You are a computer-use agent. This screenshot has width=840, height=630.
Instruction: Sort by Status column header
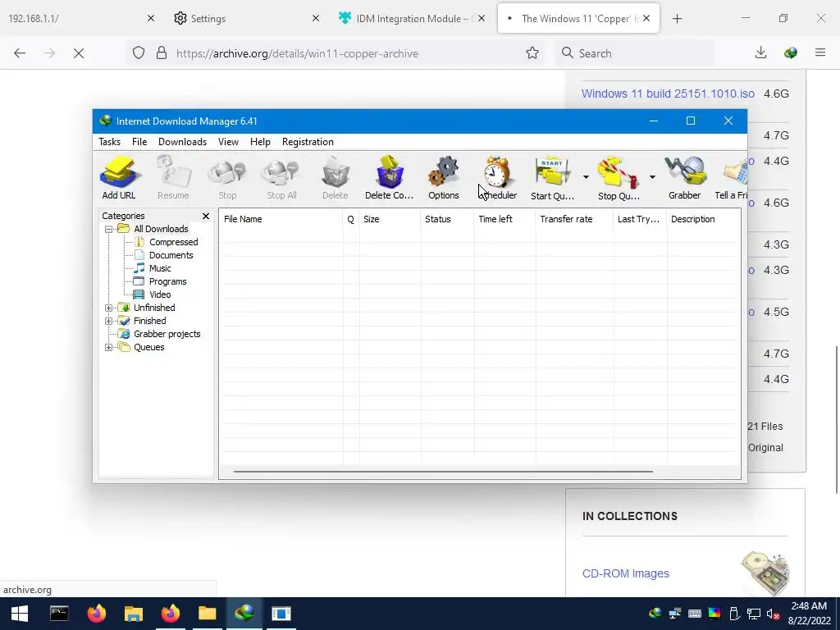point(447,219)
